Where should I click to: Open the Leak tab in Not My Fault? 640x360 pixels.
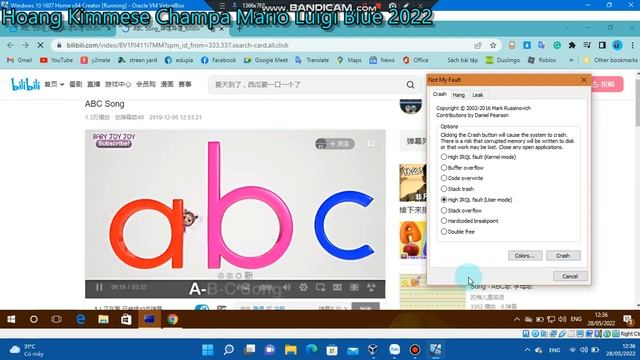click(x=477, y=95)
